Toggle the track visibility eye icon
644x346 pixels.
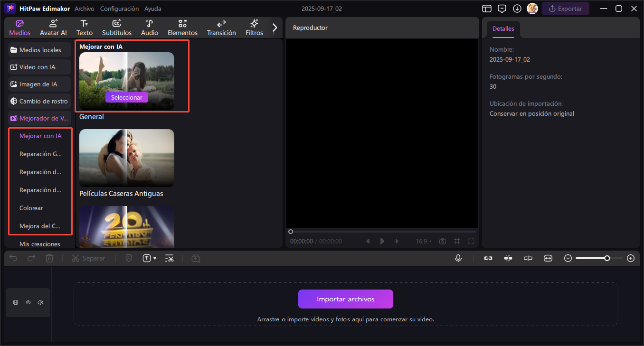coord(28,302)
